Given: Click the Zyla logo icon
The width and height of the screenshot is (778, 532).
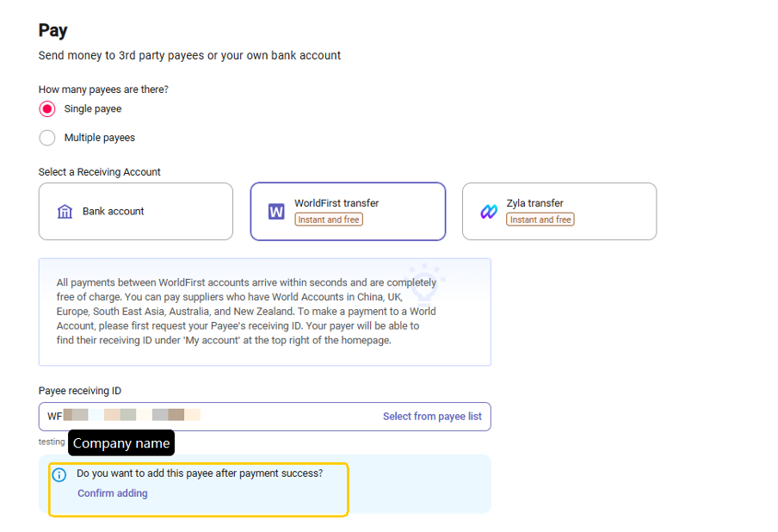Looking at the screenshot, I should point(489,212).
